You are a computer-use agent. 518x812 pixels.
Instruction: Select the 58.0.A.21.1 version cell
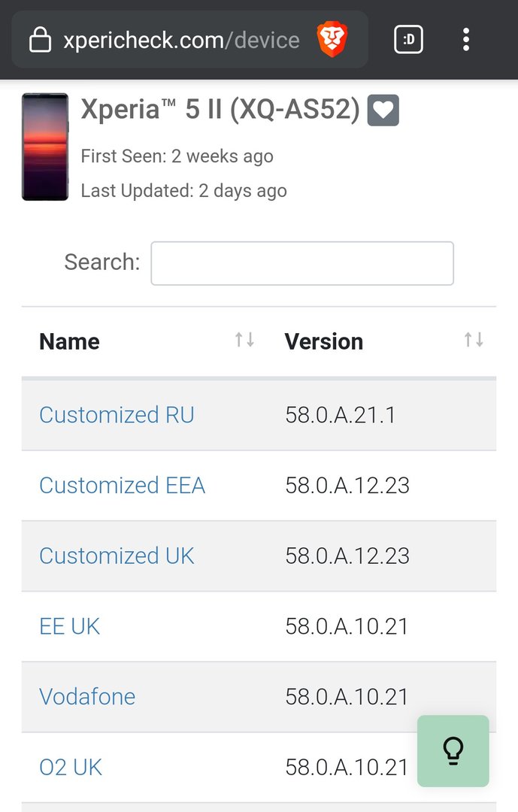click(x=341, y=415)
